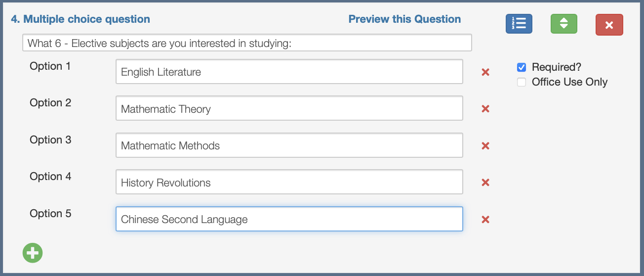The height and width of the screenshot is (276, 644).
Task: Click the Office Use Only label text
Action: (569, 82)
